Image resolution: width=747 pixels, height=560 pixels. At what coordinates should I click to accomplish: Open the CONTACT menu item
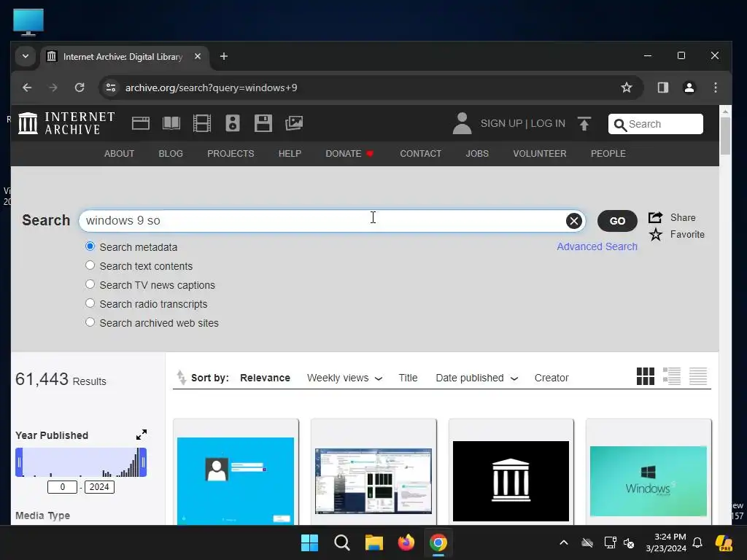[421, 154]
